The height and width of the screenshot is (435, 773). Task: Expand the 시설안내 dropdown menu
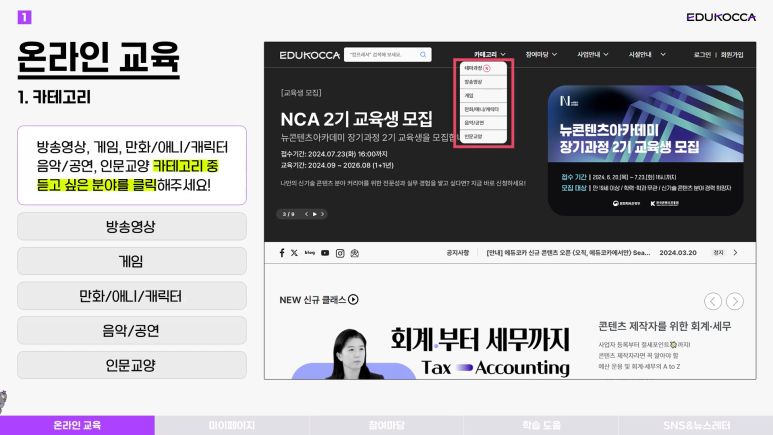pos(647,54)
